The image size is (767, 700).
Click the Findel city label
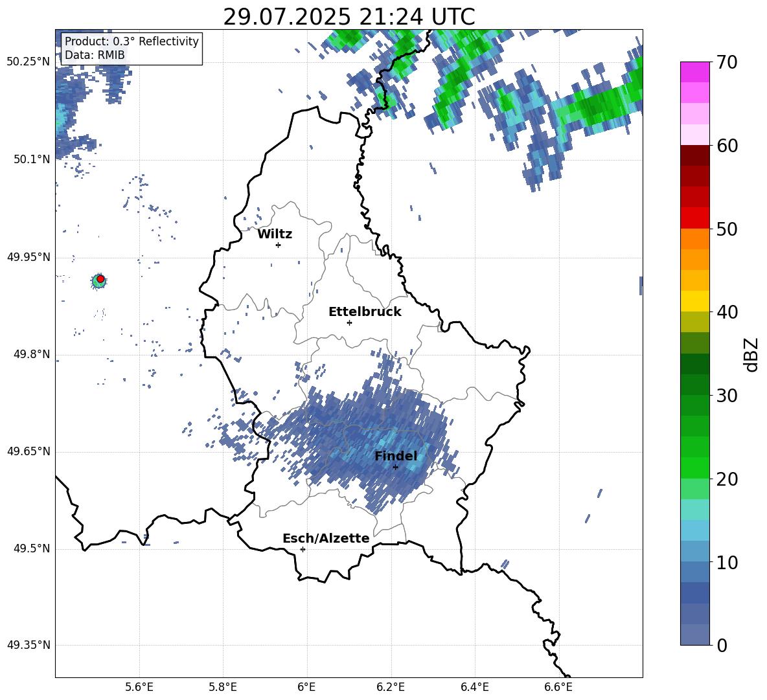point(396,456)
